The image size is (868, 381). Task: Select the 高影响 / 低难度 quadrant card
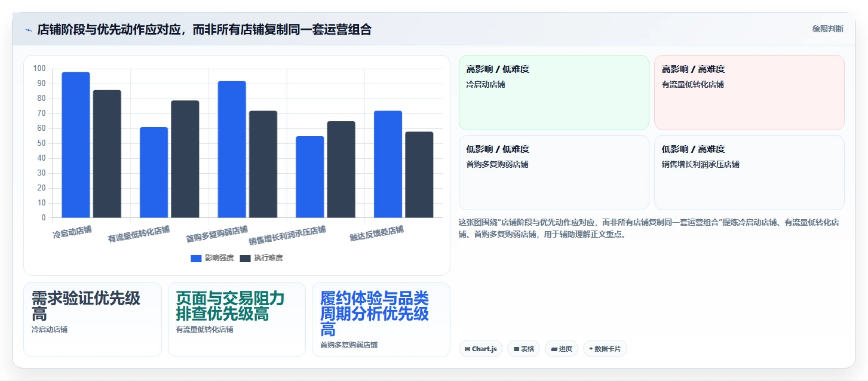click(554, 93)
